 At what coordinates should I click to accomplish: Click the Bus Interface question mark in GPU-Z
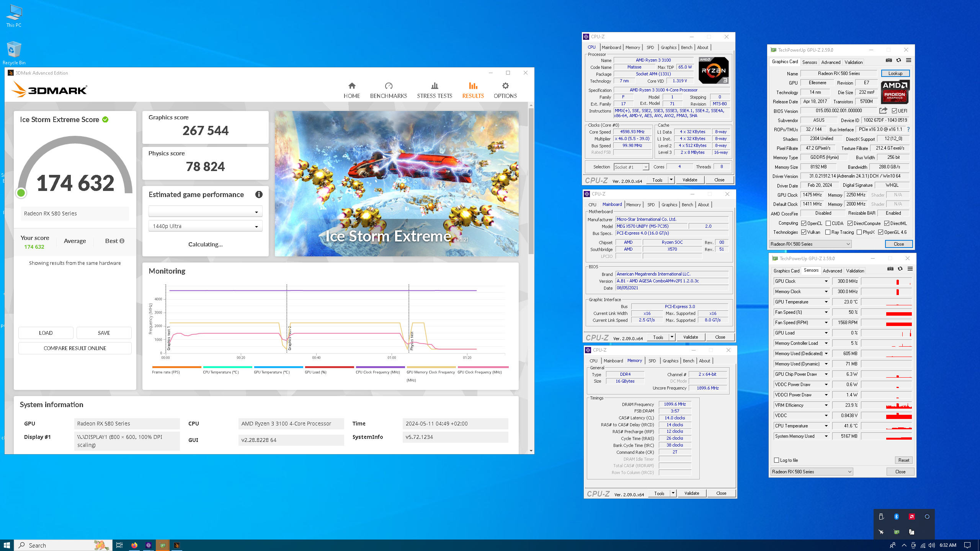pyautogui.click(x=908, y=129)
